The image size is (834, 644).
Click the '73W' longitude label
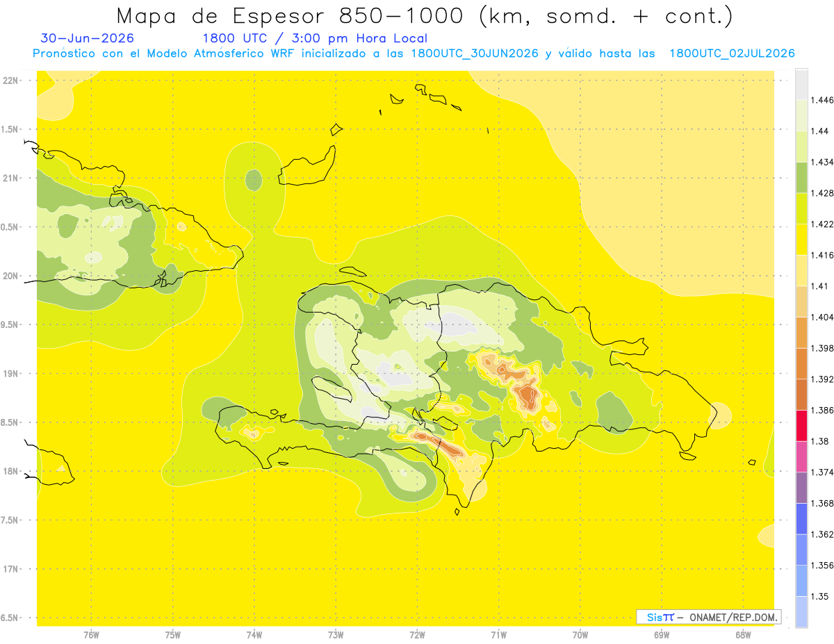tap(336, 635)
